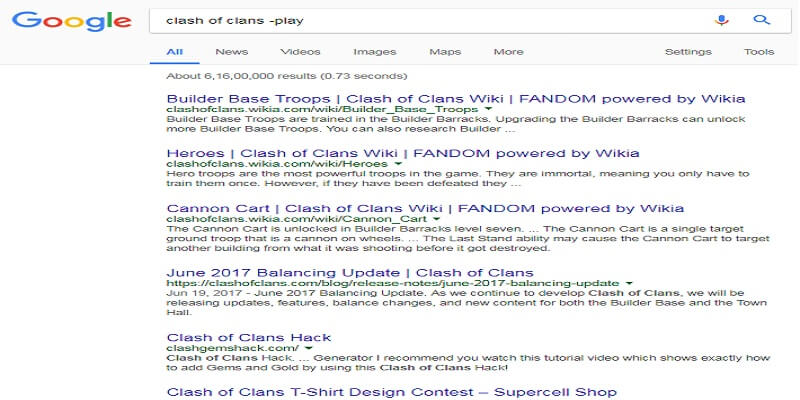Image resolution: width=800 pixels, height=400 pixels.
Task: Click the search query input field
Action: [420, 20]
